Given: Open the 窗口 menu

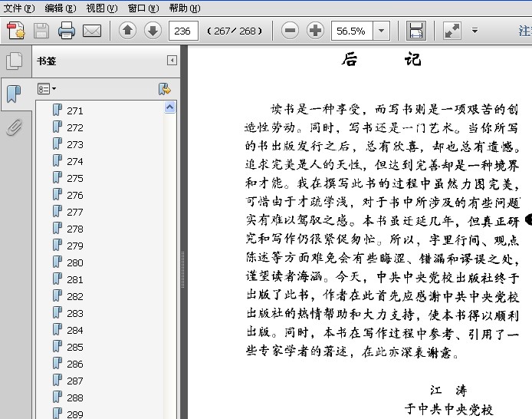Looking at the screenshot, I should 143,8.
